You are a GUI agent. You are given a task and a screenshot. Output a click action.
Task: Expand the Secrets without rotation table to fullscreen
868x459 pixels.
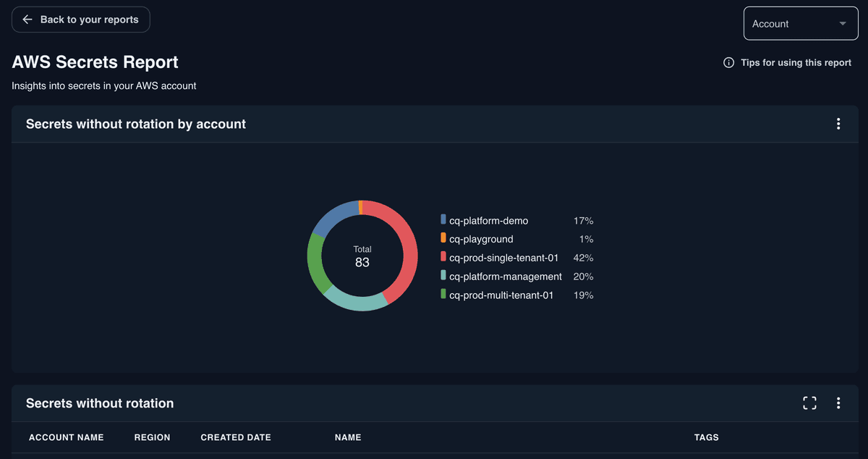pos(809,403)
